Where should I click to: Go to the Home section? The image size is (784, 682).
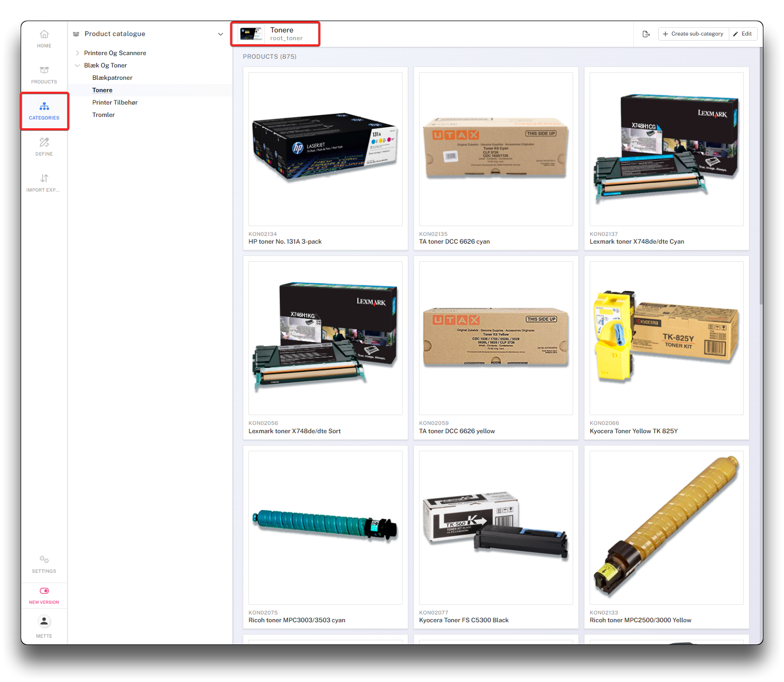click(x=44, y=39)
